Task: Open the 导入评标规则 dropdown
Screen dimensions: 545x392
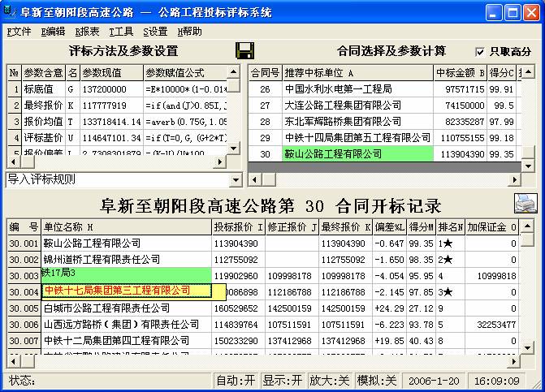Action: click(x=236, y=179)
